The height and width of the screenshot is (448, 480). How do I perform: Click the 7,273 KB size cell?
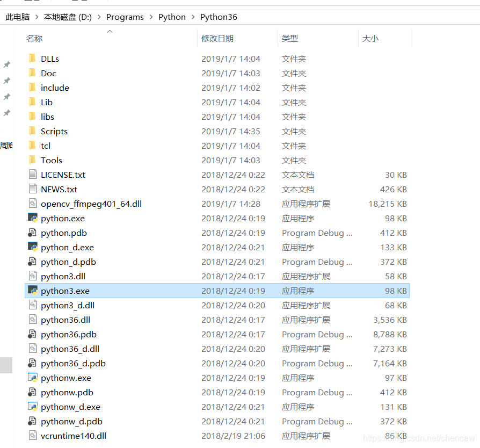390,349
